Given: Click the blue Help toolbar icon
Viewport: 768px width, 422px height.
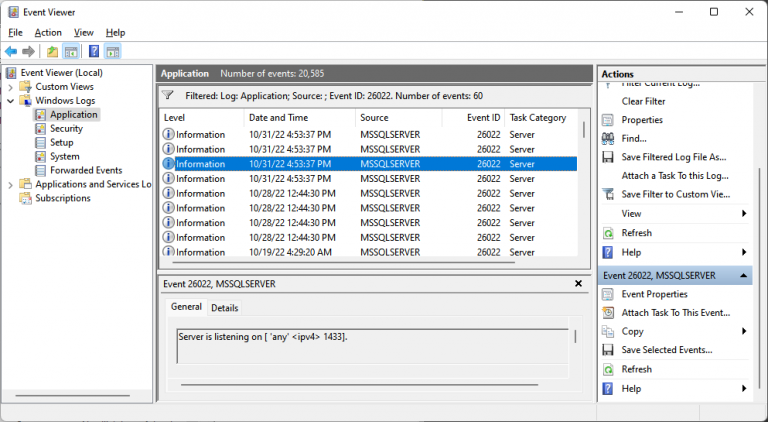Looking at the screenshot, I should pos(94,51).
